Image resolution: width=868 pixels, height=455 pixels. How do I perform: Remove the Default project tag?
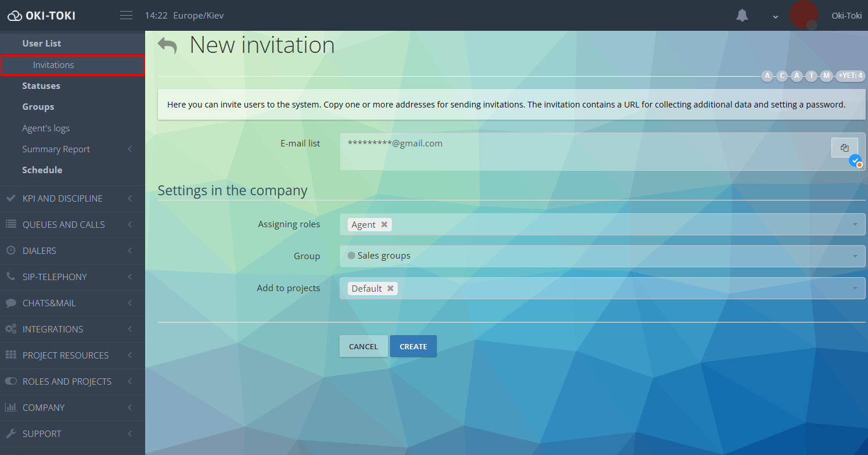391,288
